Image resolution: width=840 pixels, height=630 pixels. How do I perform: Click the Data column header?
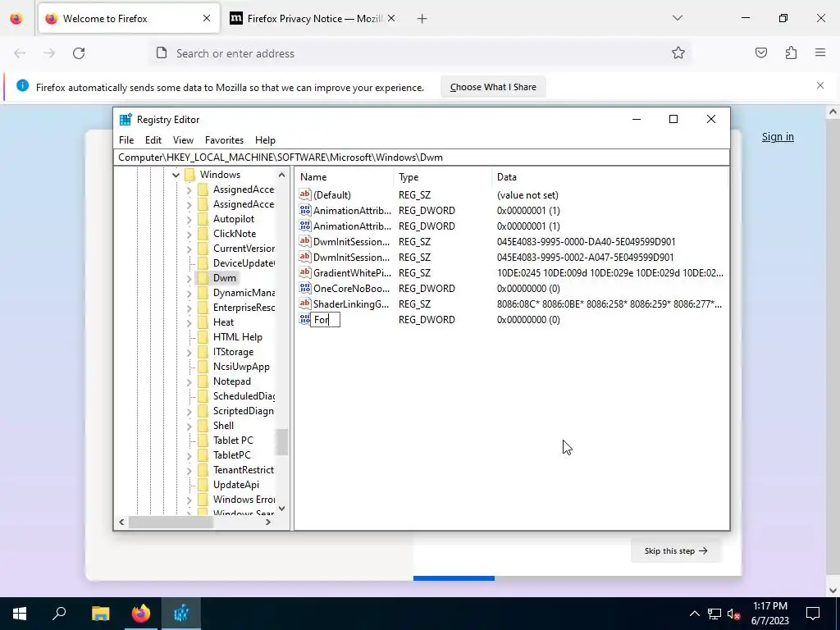click(609, 177)
